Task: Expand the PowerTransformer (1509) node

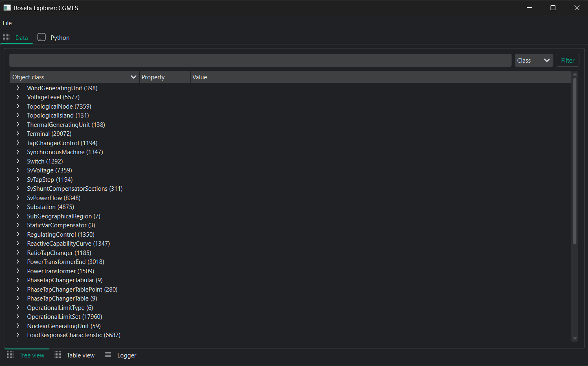Action: (18, 271)
